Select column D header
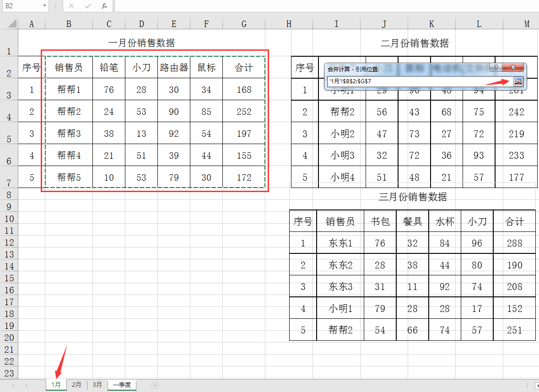Screen dimensions: 539x392 [141, 24]
